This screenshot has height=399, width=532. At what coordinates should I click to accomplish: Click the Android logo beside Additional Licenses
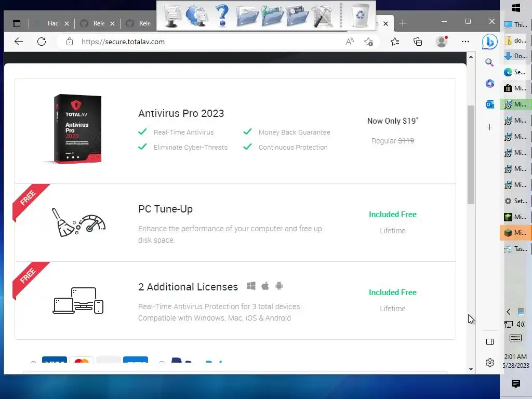click(x=279, y=286)
